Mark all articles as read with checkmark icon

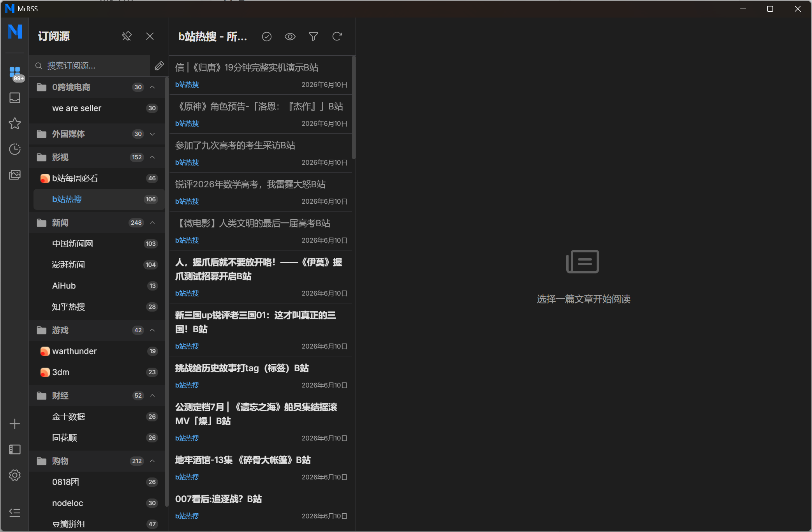[267, 37]
